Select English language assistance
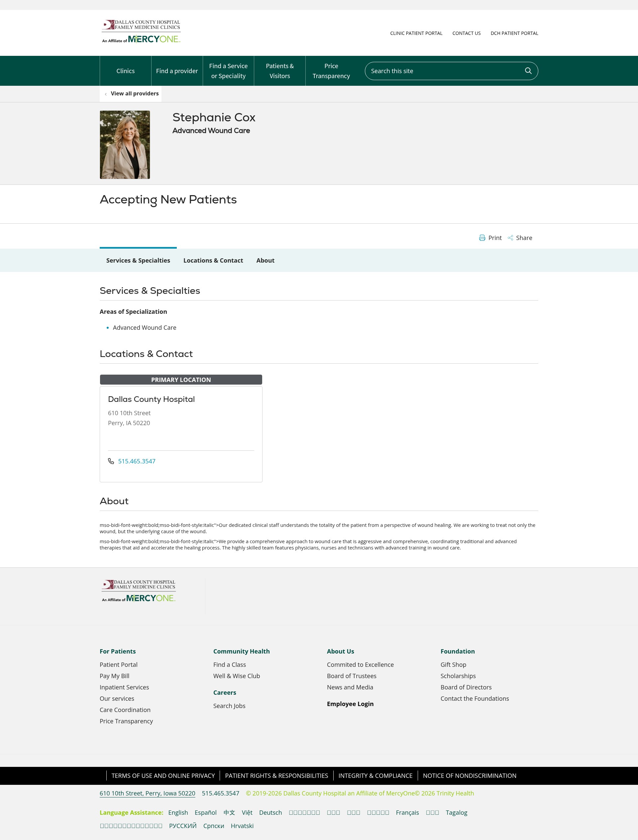Image resolution: width=638 pixels, height=840 pixels. click(x=178, y=812)
